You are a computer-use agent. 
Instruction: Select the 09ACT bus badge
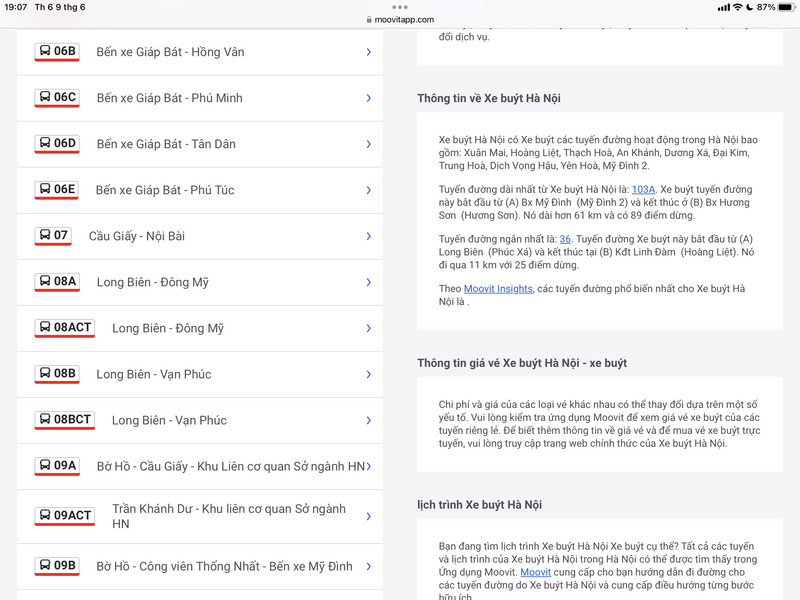pyautogui.click(x=65, y=516)
